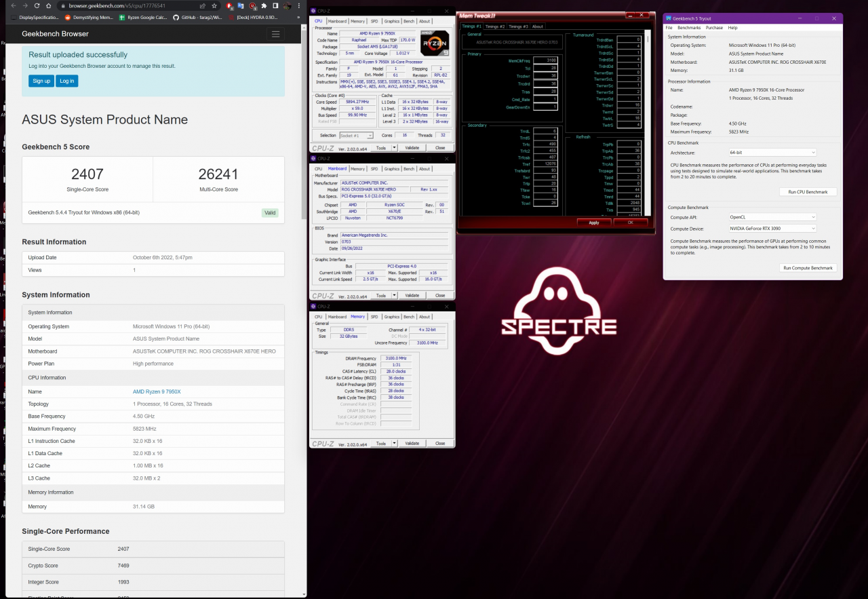Toggle the browser side panel icon
This screenshot has width=868, height=599.
tap(275, 5)
